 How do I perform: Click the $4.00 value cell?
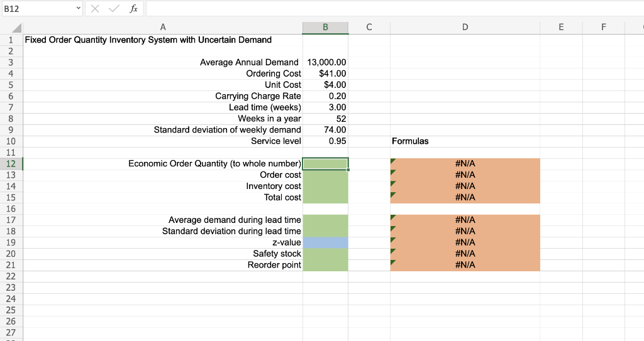[x=325, y=85]
